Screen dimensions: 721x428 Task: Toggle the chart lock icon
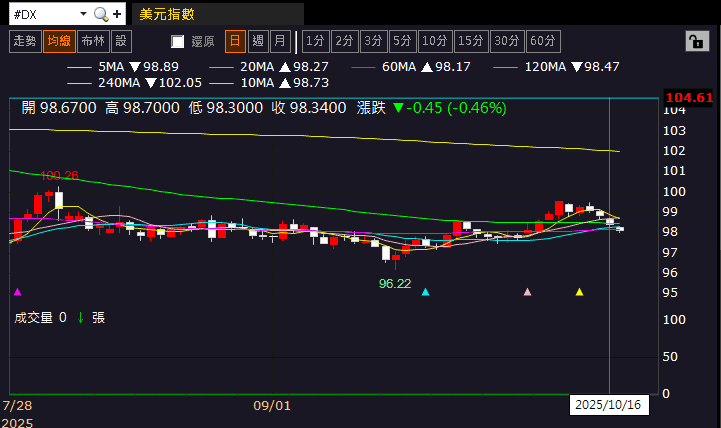(x=697, y=41)
